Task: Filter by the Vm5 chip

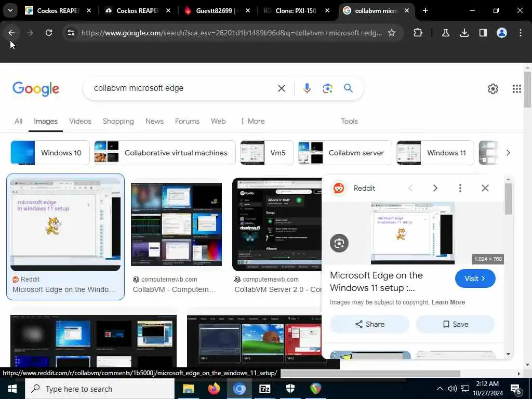Action: click(267, 153)
